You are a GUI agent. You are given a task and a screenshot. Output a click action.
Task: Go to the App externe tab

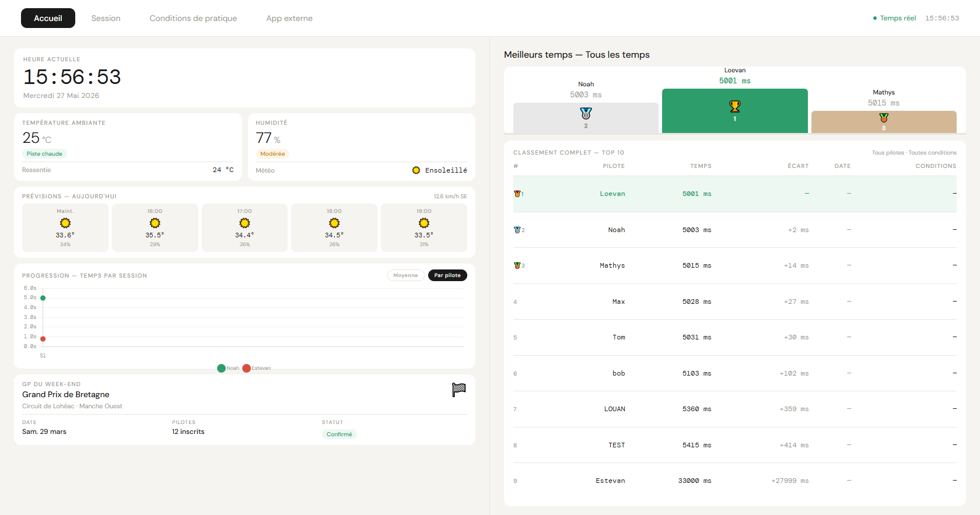tap(289, 18)
